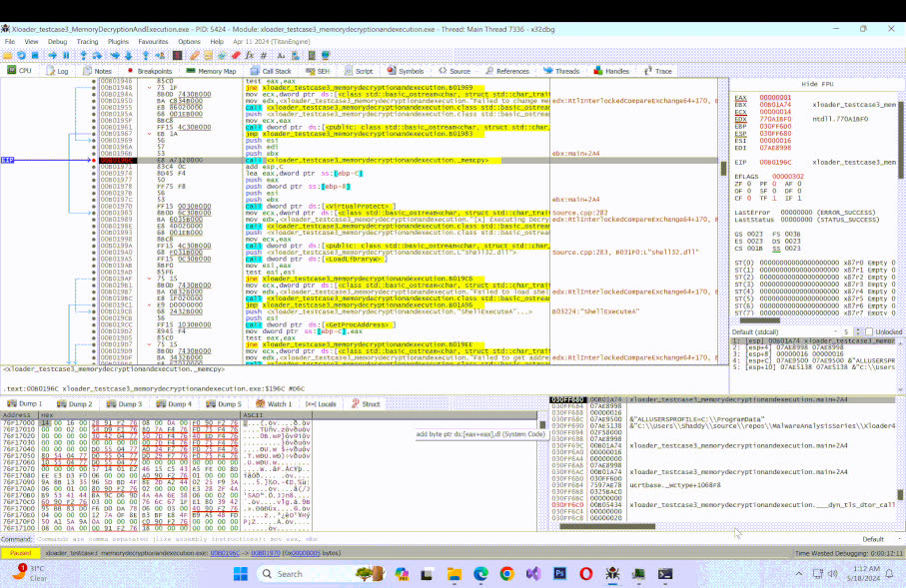Click the Trace into icon
This screenshot has height=588, width=906.
[115, 56]
